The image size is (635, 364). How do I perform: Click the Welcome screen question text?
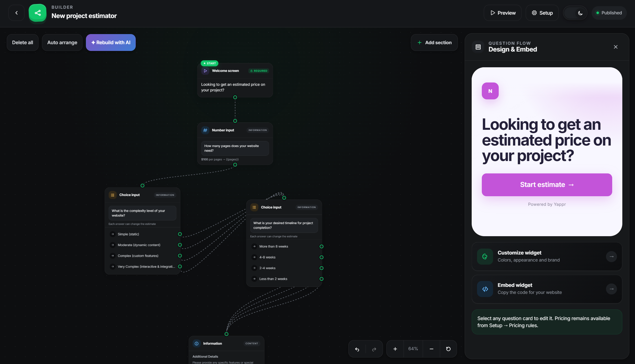[x=233, y=87]
